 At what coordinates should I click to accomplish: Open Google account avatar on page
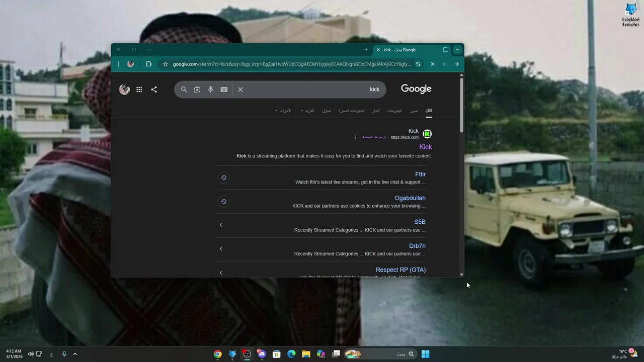click(124, 89)
